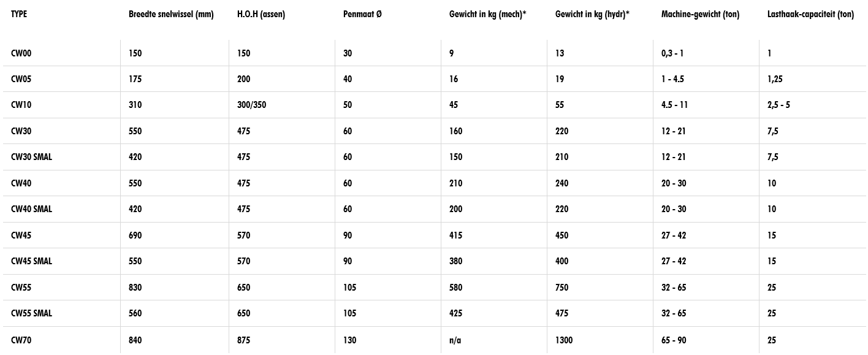868x355 pixels.
Task: Click the 1300 hydraulic weight value
Action: pyautogui.click(x=564, y=340)
